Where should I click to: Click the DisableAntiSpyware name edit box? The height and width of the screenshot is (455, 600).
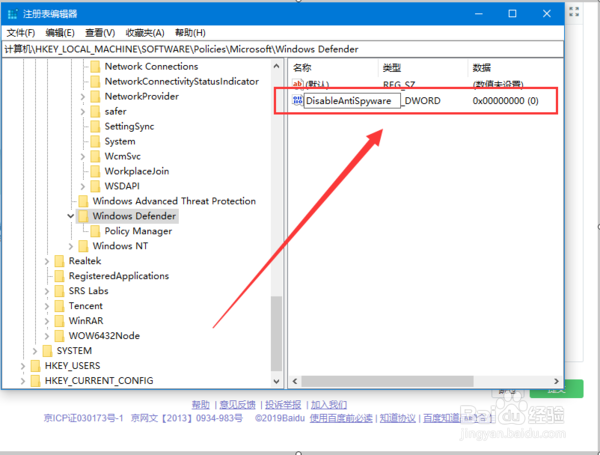(x=352, y=101)
